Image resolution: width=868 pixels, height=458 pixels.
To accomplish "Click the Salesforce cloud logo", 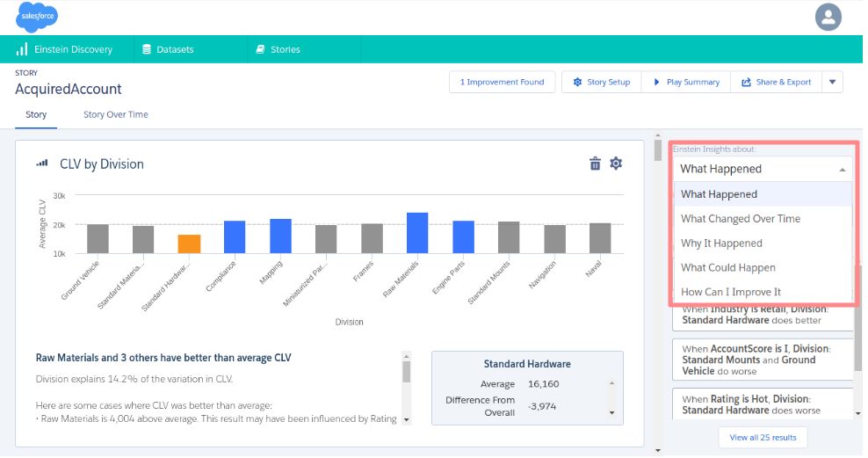I will 37,16.
